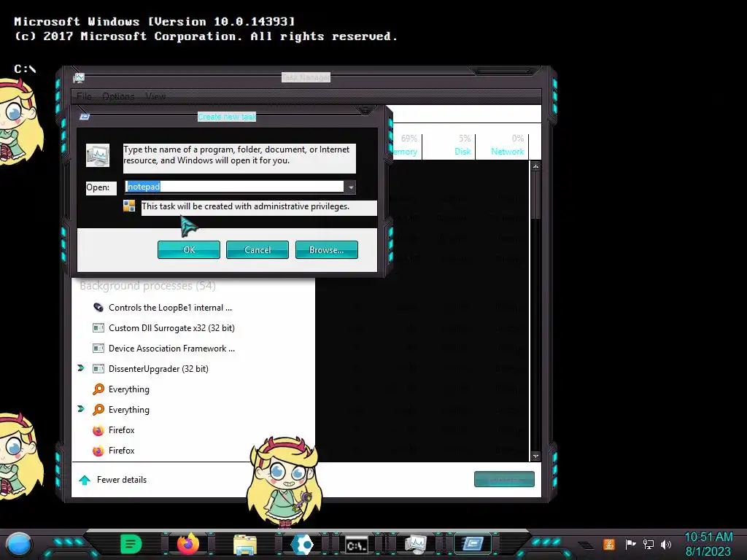747x560 pixels.
Task: Open the volume speaker tray icon
Action: click(666, 544)
